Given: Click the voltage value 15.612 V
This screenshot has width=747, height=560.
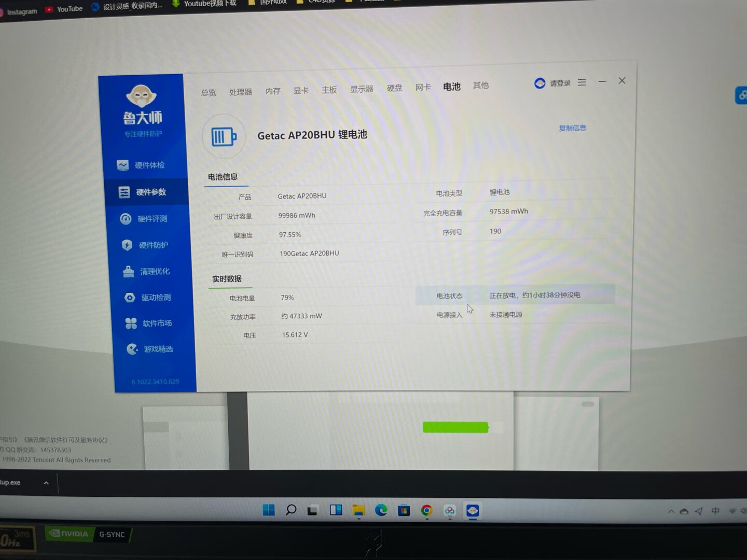Looking at the screenshot, I should (x=295, y=335).
